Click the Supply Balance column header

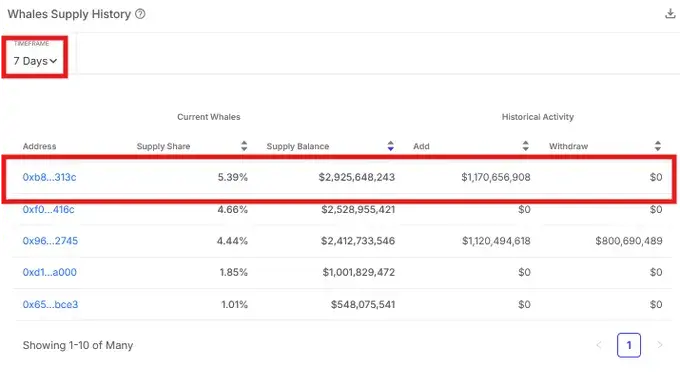[x=298, y=146]
